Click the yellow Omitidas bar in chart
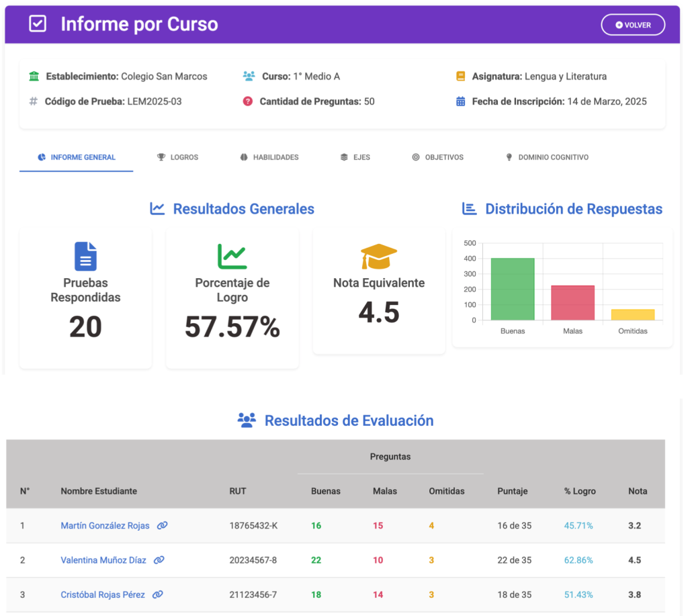 coord(632,315)
